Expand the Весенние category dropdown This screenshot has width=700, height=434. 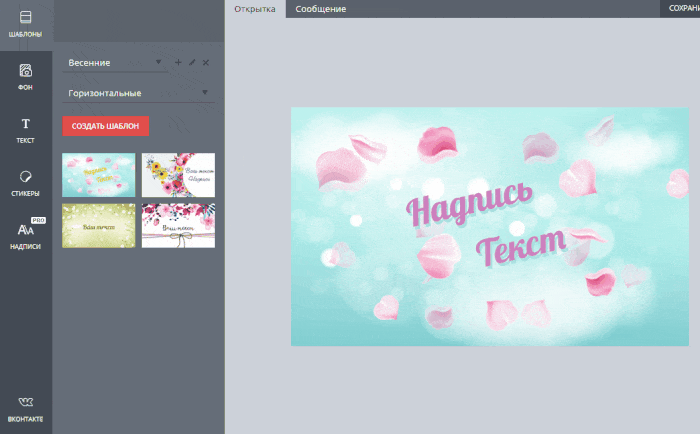(115, 63)
